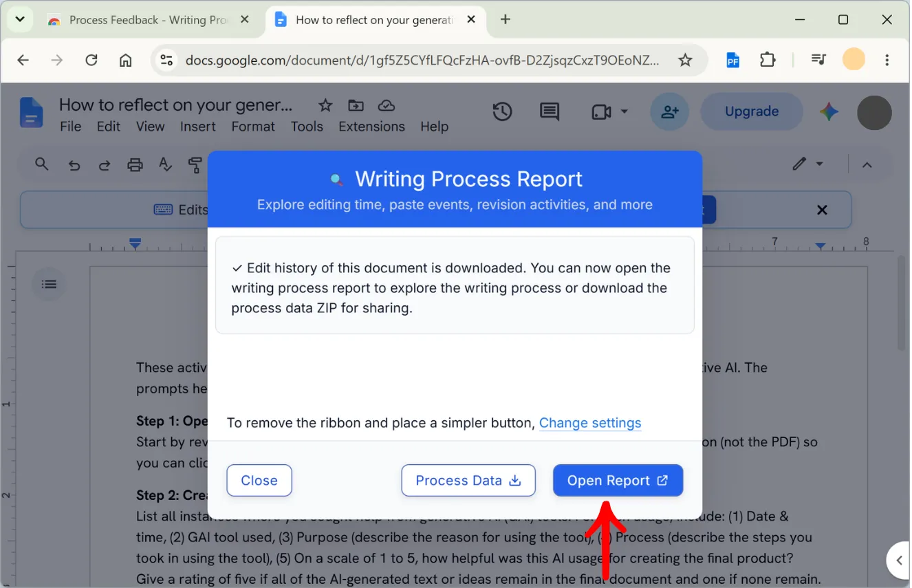This screenshot has width=912, height=588.
Task: Click the document vertical scrollbar
Action: [x=902, y=303]
